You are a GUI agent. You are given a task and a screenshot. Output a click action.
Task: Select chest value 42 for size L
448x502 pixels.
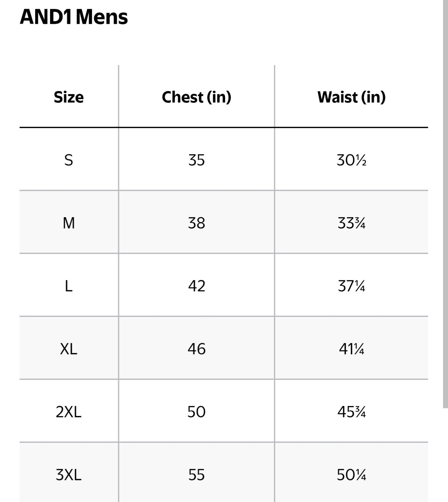point(197,286)
